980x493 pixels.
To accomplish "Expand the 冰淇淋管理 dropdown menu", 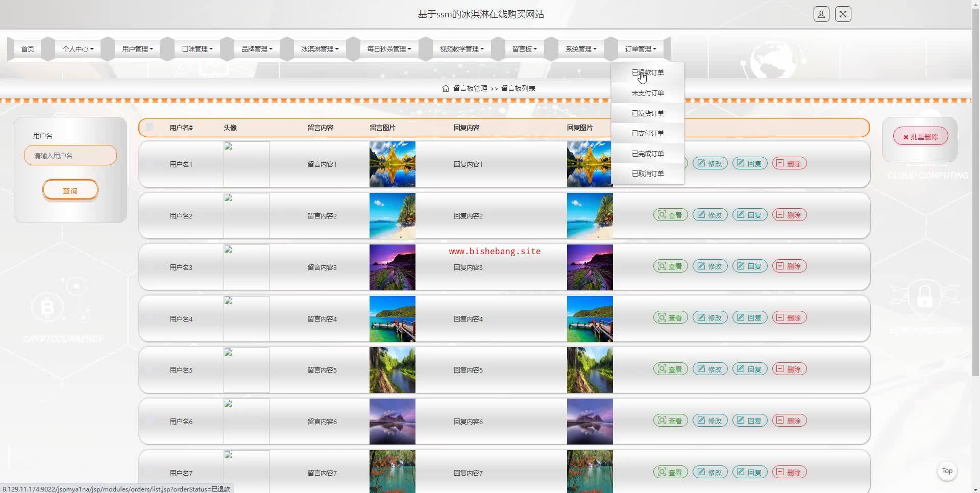I will click(320, 49).
